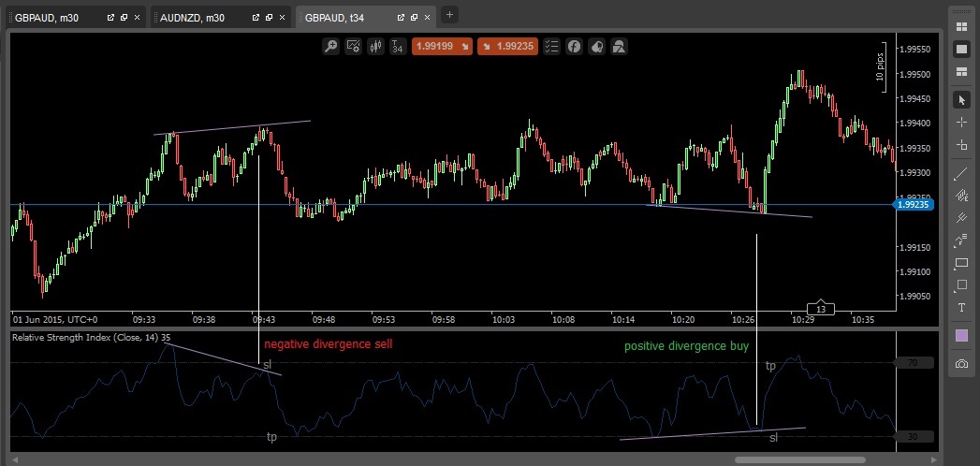
Task: Open chart settings icon with gear
Action: click(x=353, y=46)
